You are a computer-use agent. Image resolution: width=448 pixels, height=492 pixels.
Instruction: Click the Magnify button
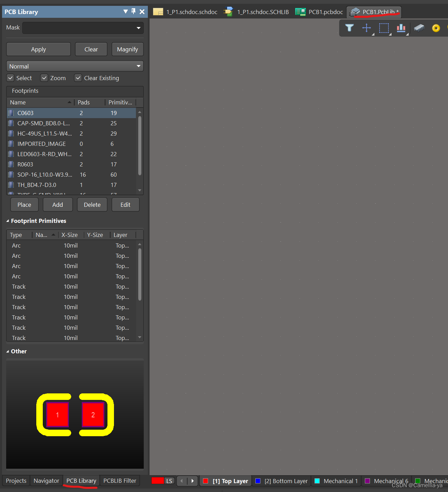click(127, 49)
